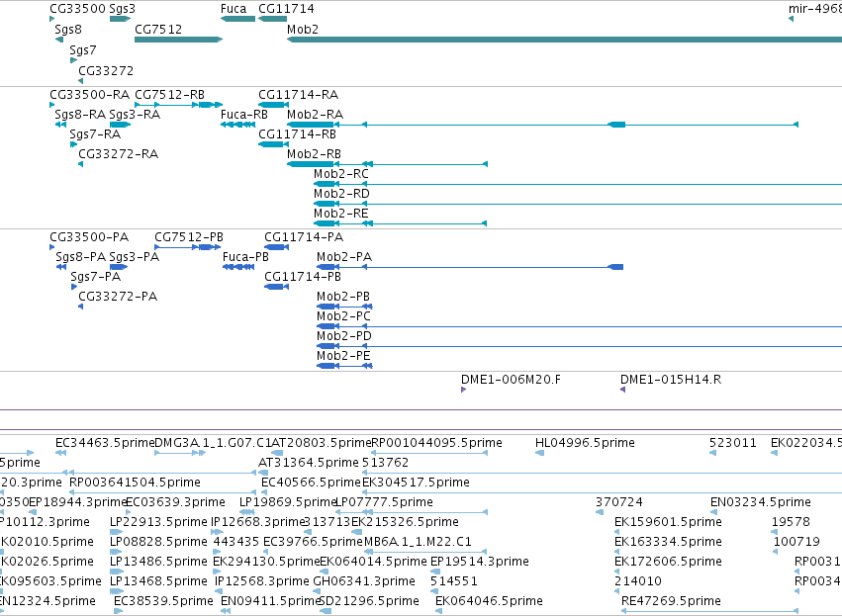Select transcript CG11714-RA label
842x616 pixels.
point(299,95)
